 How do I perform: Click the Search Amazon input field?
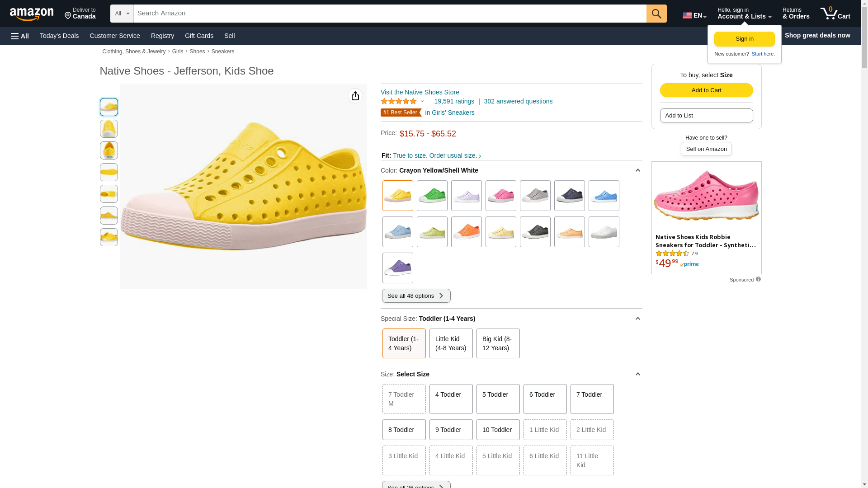click(x=389, y=14)
